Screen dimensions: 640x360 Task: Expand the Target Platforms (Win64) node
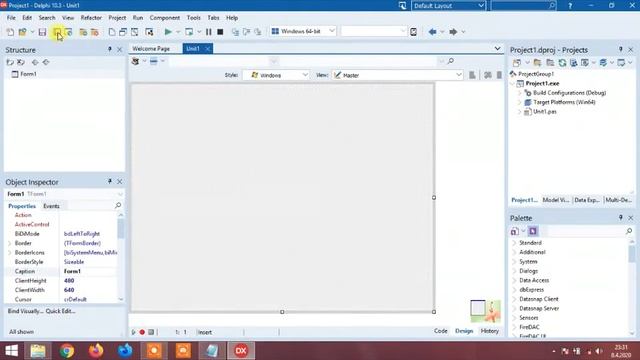(520, 102)
